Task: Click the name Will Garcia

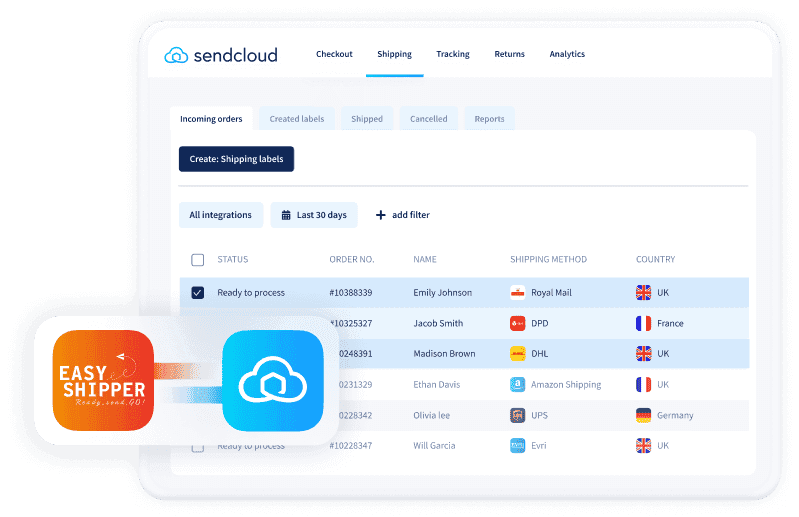Action: 434,446
